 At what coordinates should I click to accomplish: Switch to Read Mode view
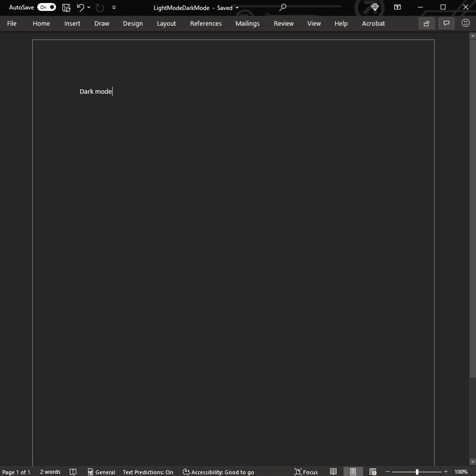pos(334,472)
